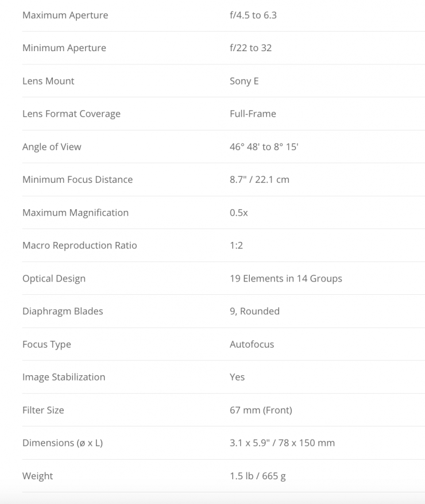Click the 46° 48' to 8° 15' value
Viewport: 425px width, 504px height.
click(264, 147)
